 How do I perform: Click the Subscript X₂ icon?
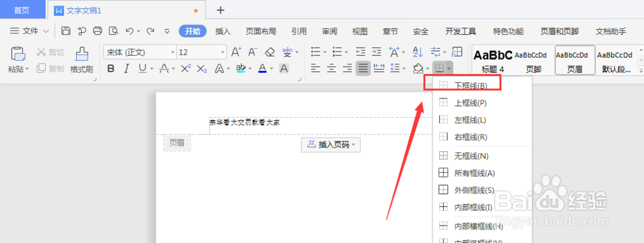[x=201, y=68]
